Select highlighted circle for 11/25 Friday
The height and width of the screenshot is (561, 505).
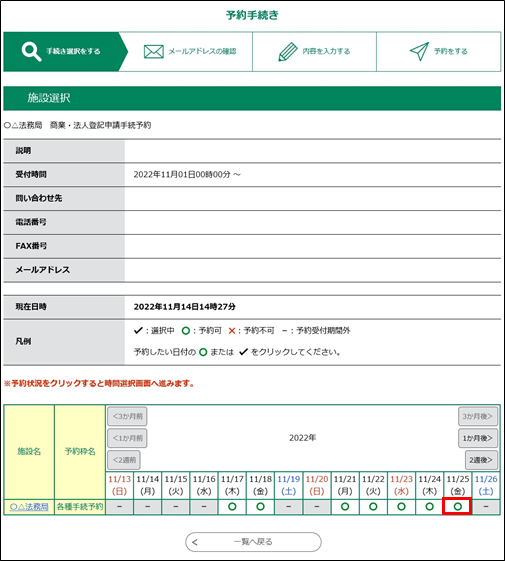click(x=457, y=507)
